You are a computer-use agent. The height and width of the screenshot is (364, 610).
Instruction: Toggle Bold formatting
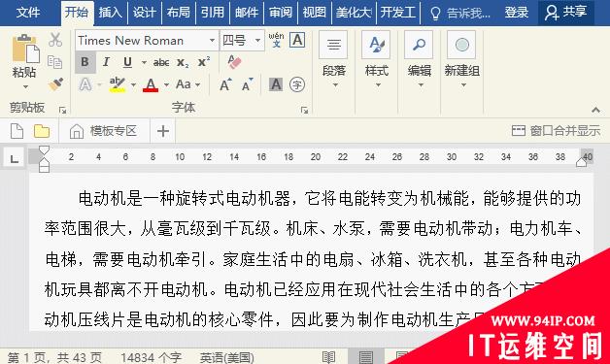(x=85, y=62)
